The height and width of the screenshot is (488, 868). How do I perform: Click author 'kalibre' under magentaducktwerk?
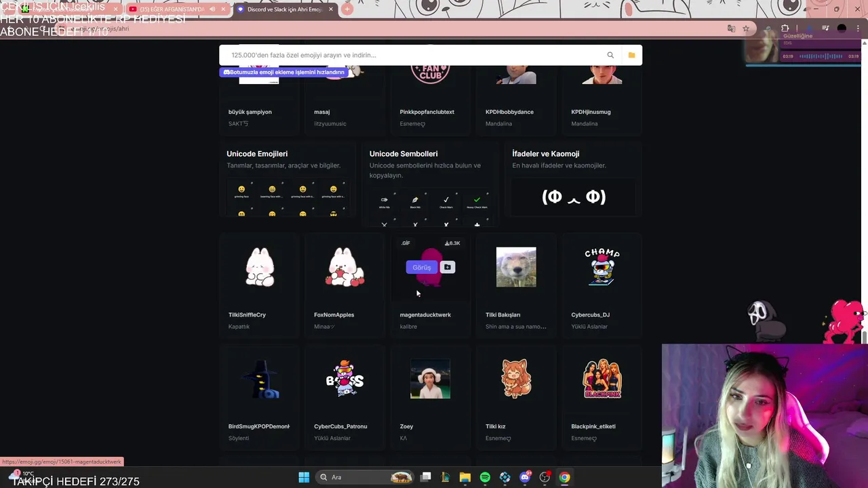pyautogui.click(x=408, y=327)
